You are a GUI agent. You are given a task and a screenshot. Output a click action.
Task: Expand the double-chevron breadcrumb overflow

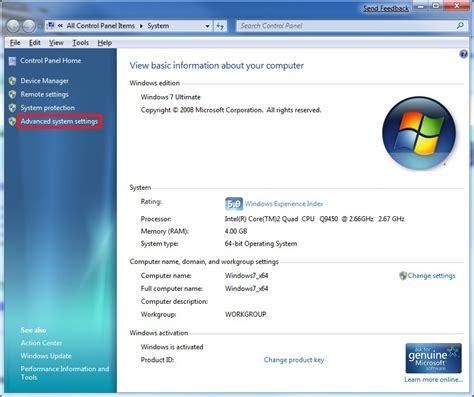[60, 26]
